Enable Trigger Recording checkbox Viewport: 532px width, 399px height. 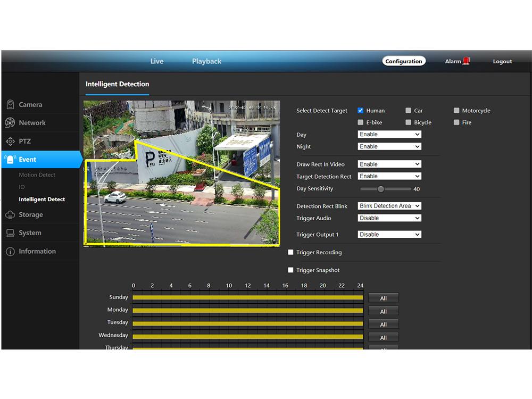pyautogui.click(x=290, y=252)
